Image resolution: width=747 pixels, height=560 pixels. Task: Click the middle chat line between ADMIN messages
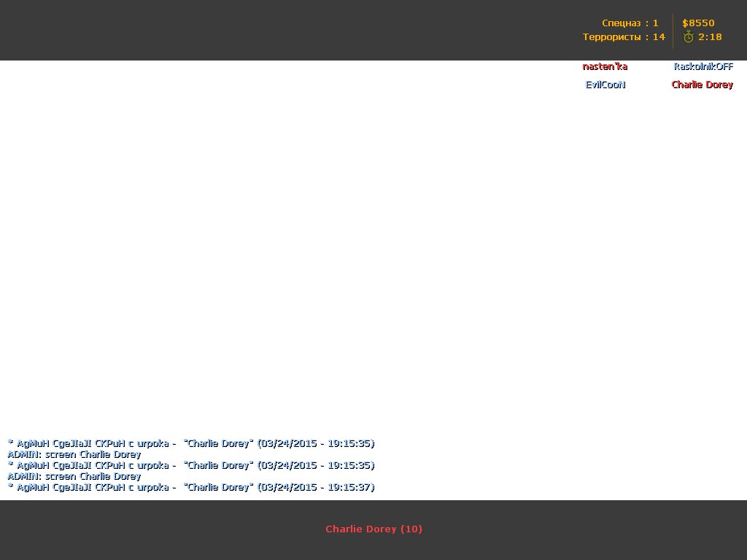pos(190,465)
